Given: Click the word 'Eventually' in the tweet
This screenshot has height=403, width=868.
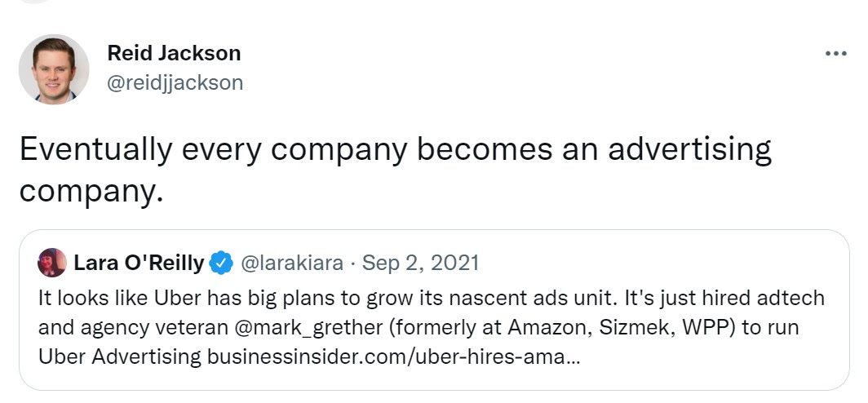Looking at the screenshot, I should point(95,149).
